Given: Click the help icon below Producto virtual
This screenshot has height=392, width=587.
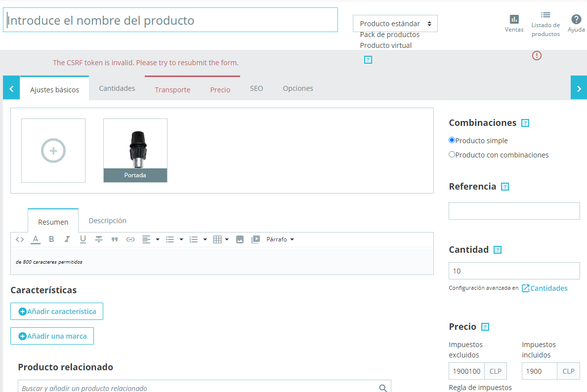Looking at the screenshot, I should coord(368,60).
